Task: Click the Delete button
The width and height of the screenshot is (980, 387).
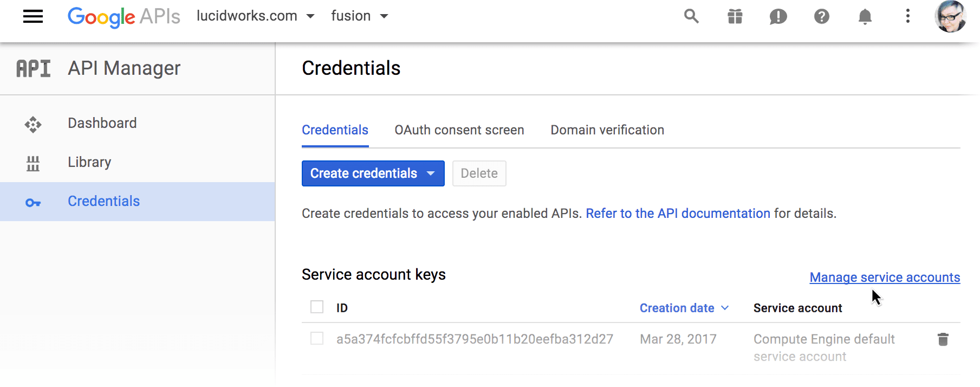Action: [479, 173]
